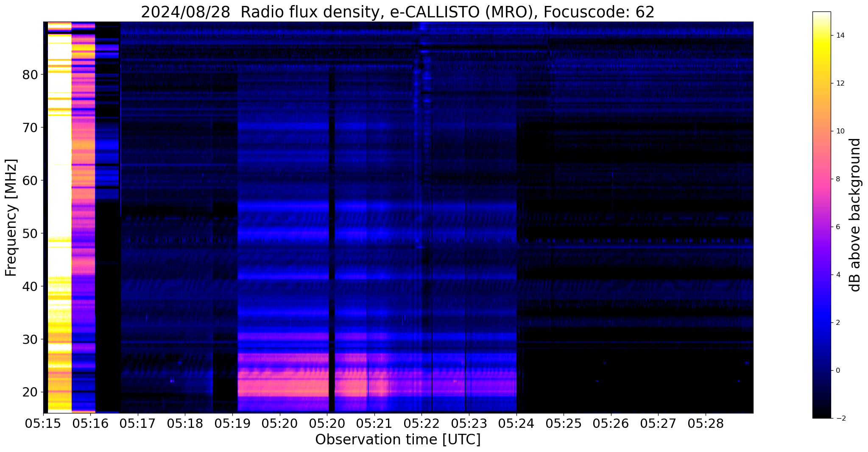Select the 05:22 time tick label
Image resolution: width=868 pixels, height=452 pixels.
[421, 423]
